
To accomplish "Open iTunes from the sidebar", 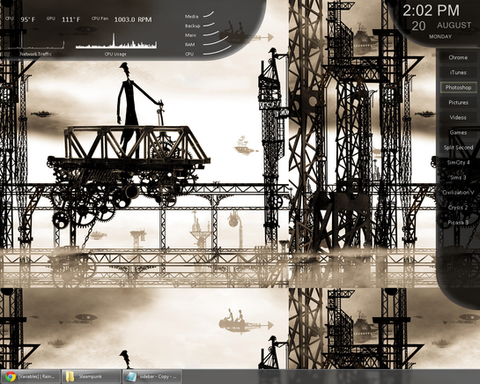I will click(458, 72).
